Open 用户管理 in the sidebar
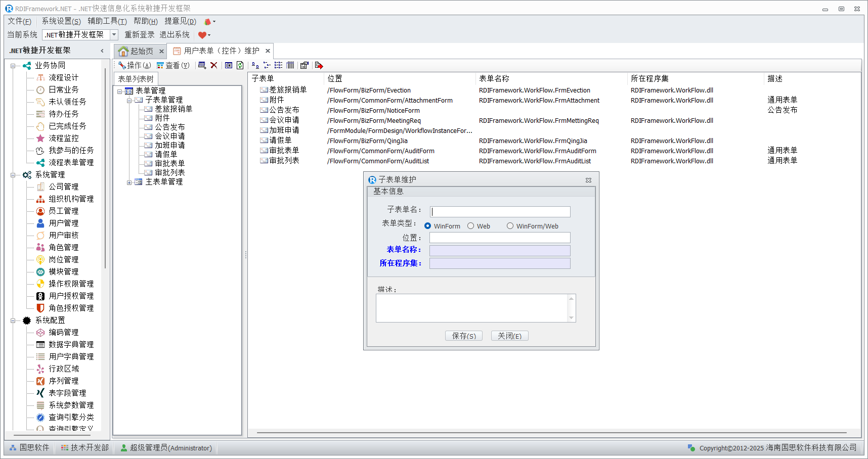The height and width of the screenshot is (459, 868). pyautogui.click(x=64, y=223)
